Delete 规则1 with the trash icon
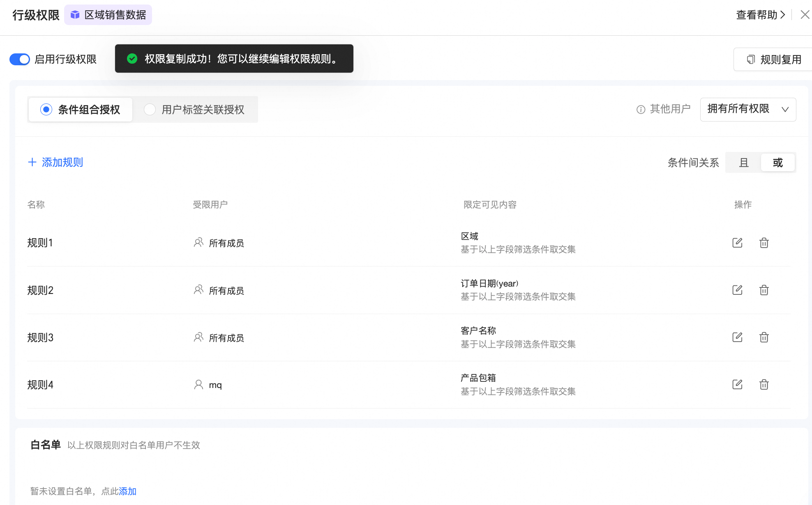The image size is (812, 505). tap(764, 243)
